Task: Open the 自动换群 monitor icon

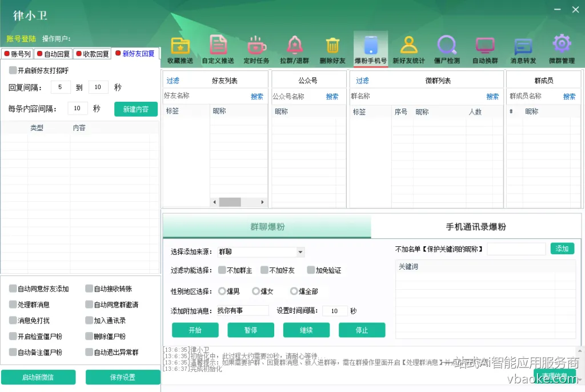Action: (x=485, y=50)
